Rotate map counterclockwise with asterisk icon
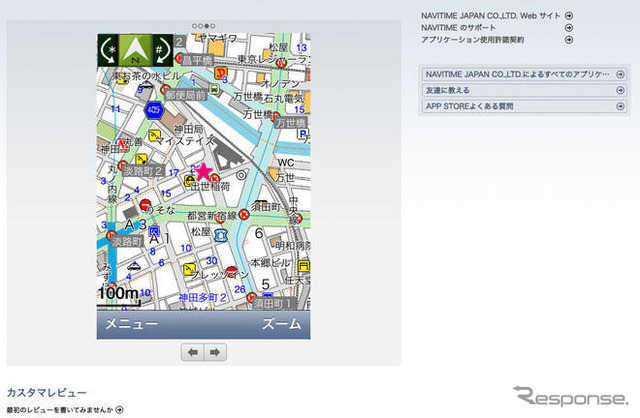The width and height of the screenshot is (640, 418). pyautogui.click(x=108, y=50)
